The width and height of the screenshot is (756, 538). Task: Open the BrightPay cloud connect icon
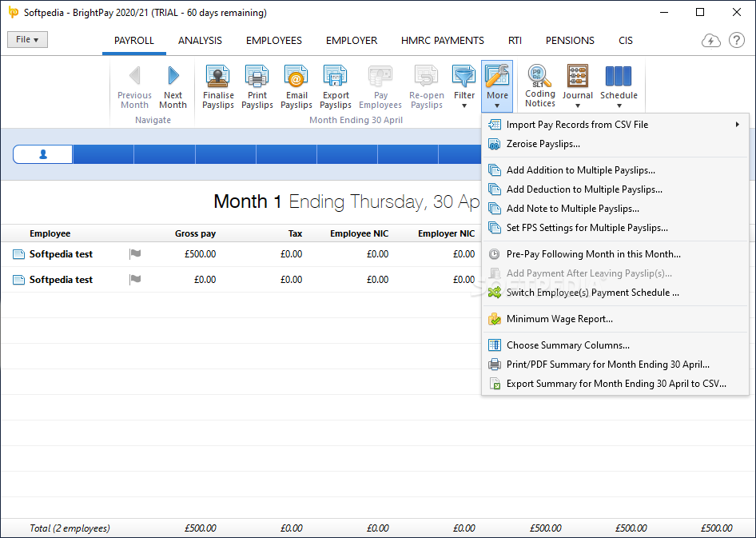pos(710,41)
